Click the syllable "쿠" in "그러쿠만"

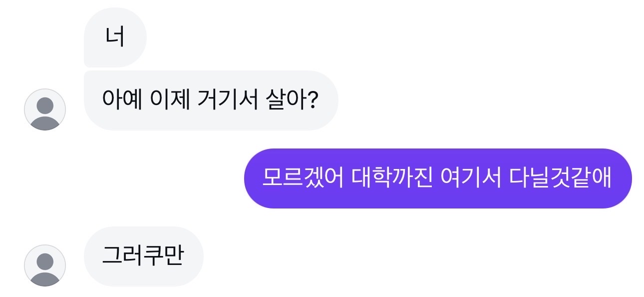pos(153,256)
